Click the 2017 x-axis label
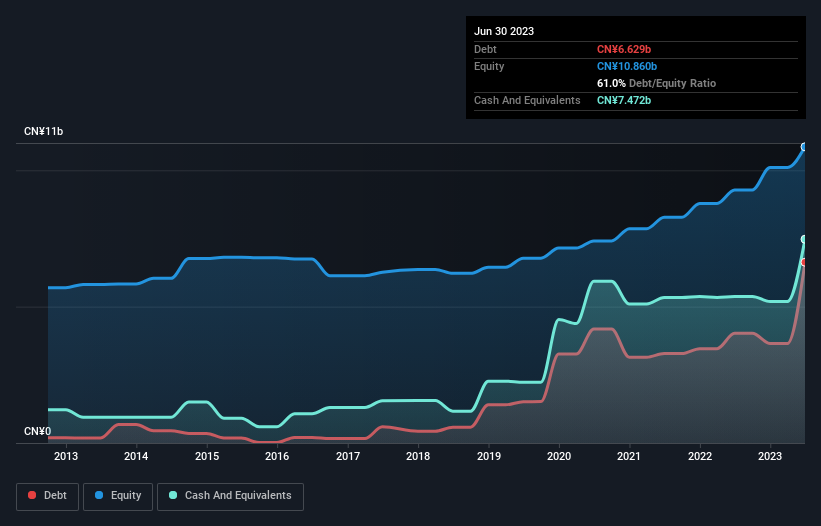This screenshot has width=821, height=526. (x=348, y=456)
